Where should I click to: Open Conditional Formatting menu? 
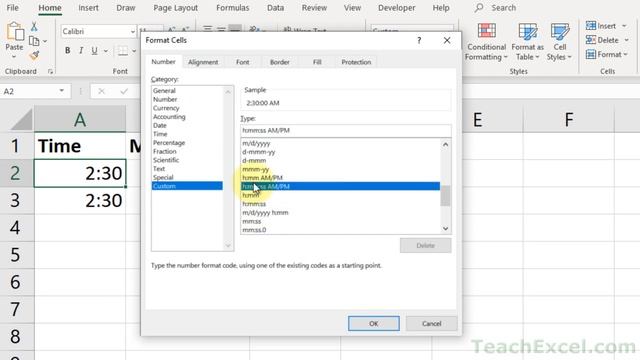486,42
